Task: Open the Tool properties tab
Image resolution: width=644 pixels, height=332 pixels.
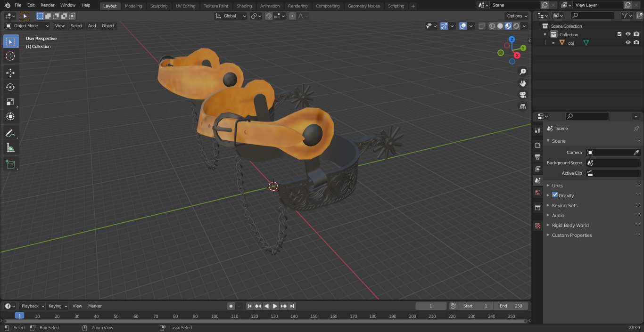Action: point(537,130)
